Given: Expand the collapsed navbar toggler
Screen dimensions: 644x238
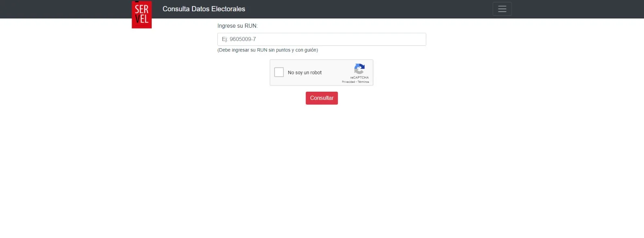Looking at the screenshot, I should point(502,9).
